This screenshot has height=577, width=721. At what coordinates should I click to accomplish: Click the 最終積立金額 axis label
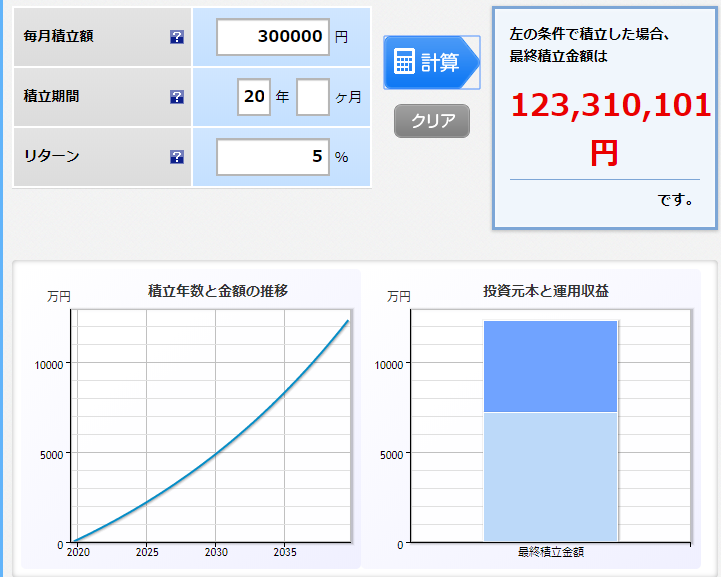550,552
